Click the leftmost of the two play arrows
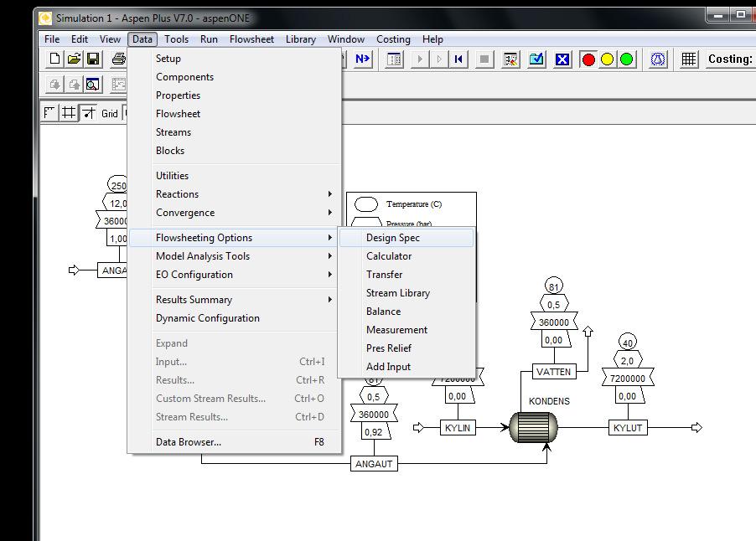This screenshot has height=541, width=756. tap(419, 59)
